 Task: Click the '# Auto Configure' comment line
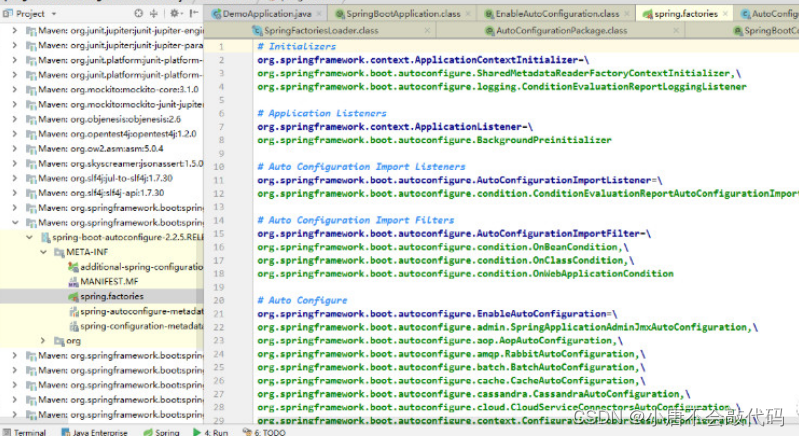[x=302, y=300]
